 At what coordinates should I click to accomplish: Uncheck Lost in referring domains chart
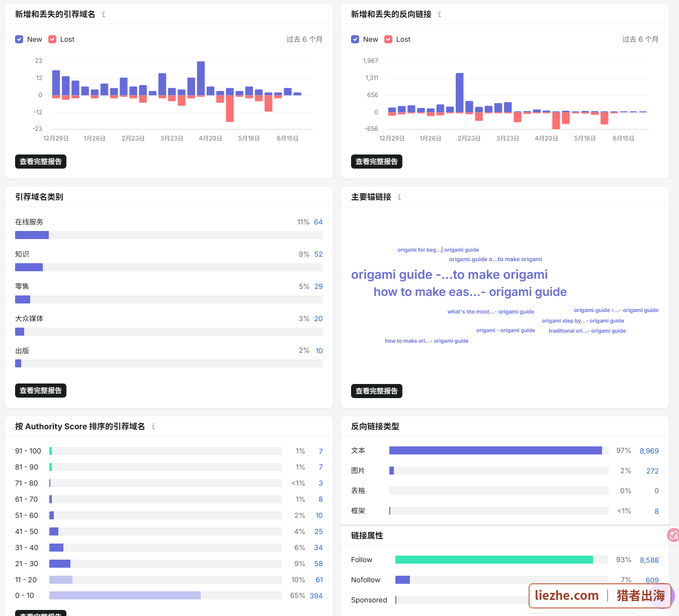coord(52,39)
